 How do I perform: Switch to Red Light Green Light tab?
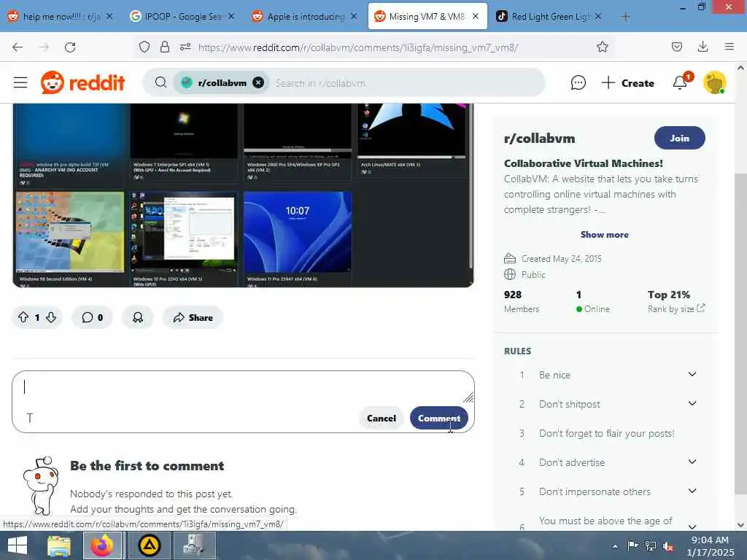549,16
